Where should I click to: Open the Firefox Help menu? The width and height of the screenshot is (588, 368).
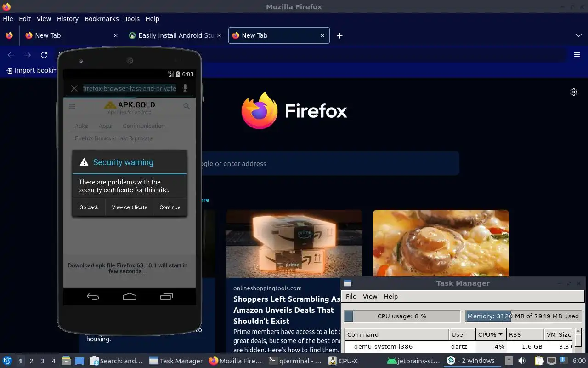point(153,19)
